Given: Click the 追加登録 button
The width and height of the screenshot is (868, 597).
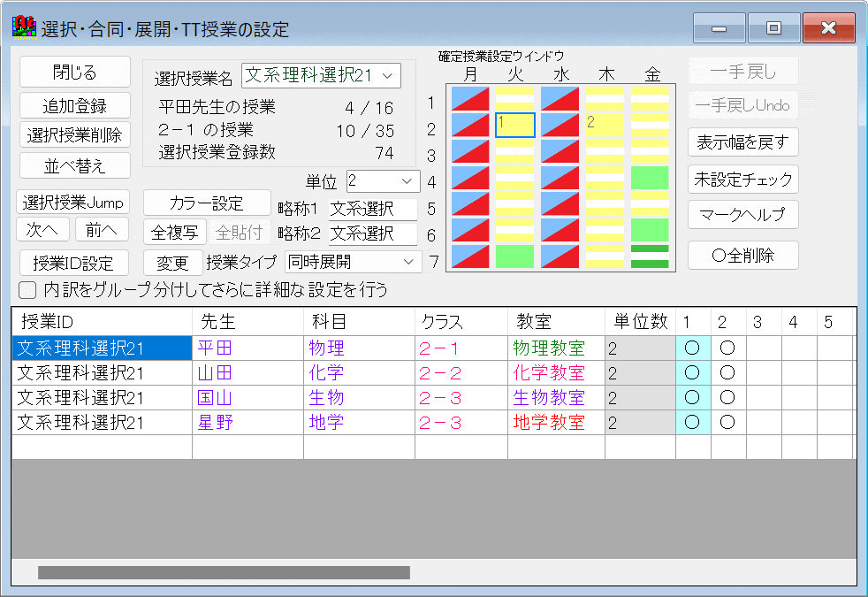Looking at the screenshot, I should coord(73,105).
